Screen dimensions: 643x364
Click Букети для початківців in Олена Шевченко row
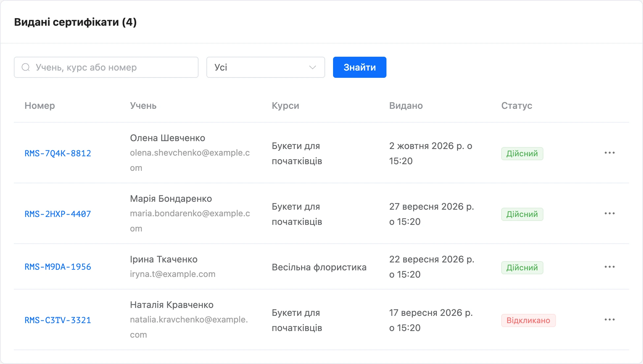297,153
